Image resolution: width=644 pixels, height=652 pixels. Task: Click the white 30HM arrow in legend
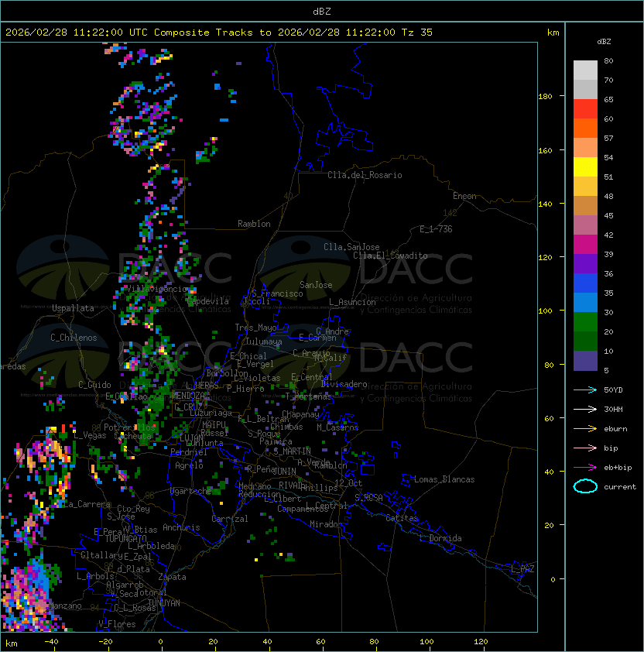click(585, 409)
